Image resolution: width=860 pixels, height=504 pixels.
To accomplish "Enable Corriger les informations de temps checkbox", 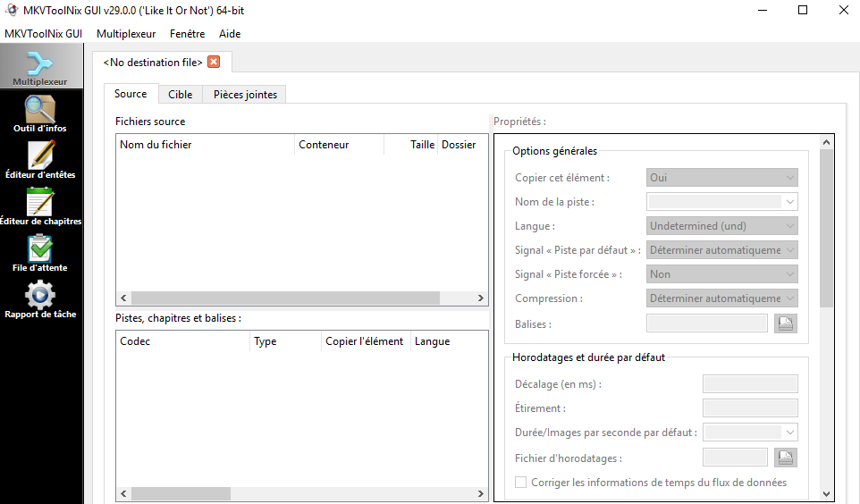I will coord(521,483).
